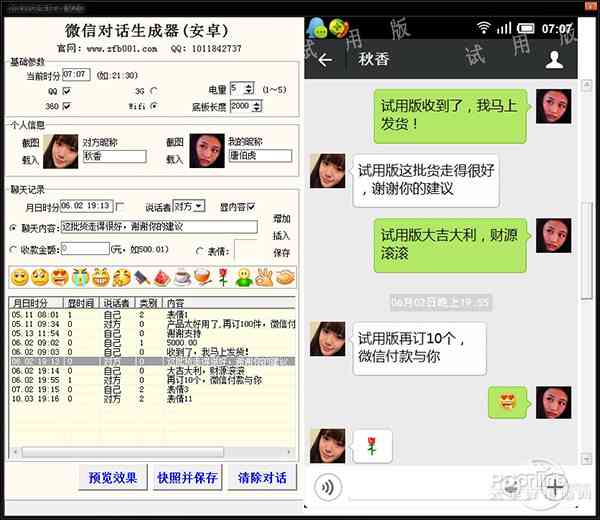Select the 表情 radio option

tap(199, 251)
